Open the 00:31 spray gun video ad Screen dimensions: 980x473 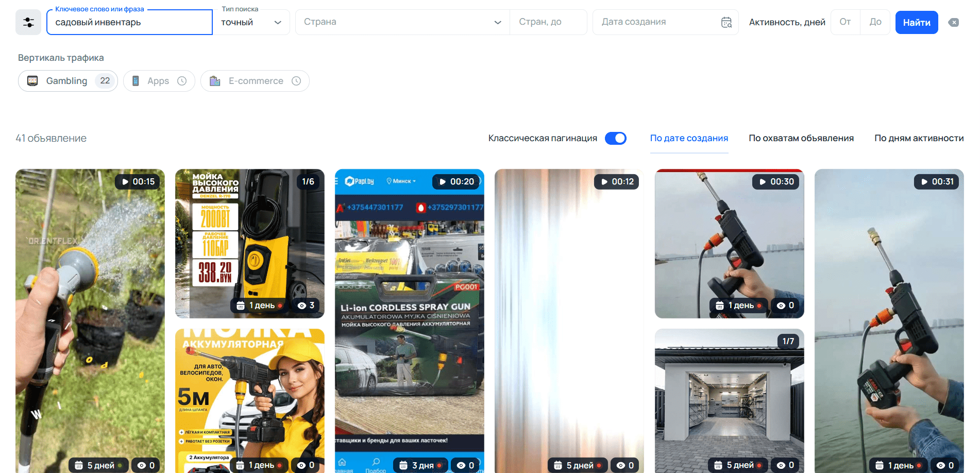pos(889,321)
